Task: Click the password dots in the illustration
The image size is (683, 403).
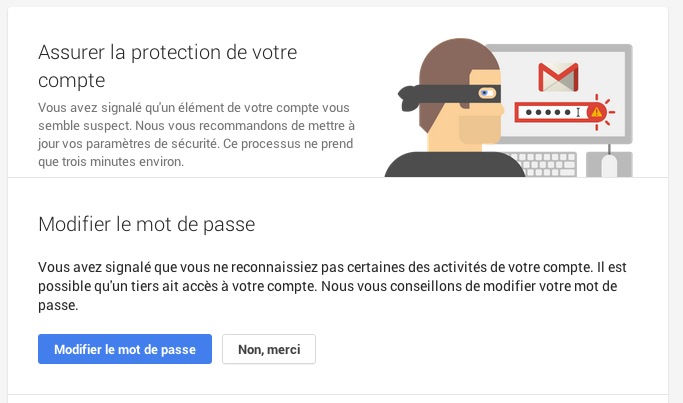Action: pos(549,113)
